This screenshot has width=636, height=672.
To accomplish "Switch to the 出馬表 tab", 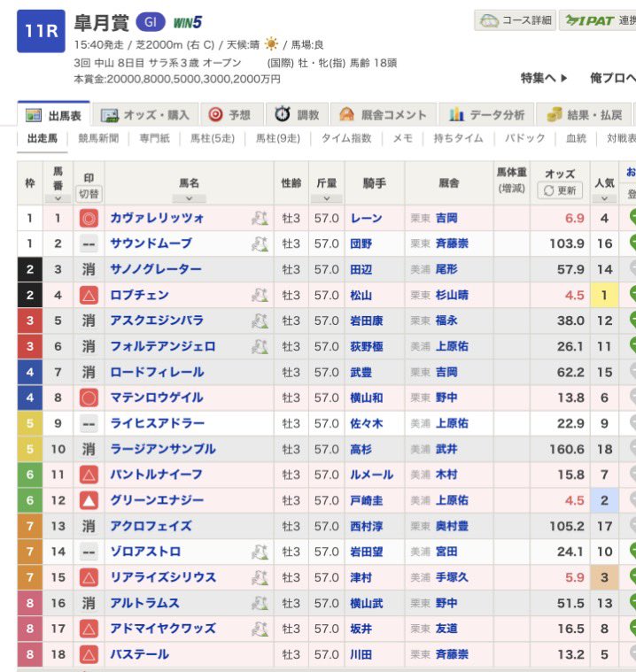I will tap(54, 115).
